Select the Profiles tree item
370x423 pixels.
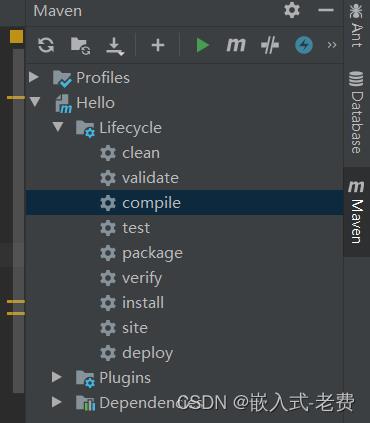pos(103,78)
